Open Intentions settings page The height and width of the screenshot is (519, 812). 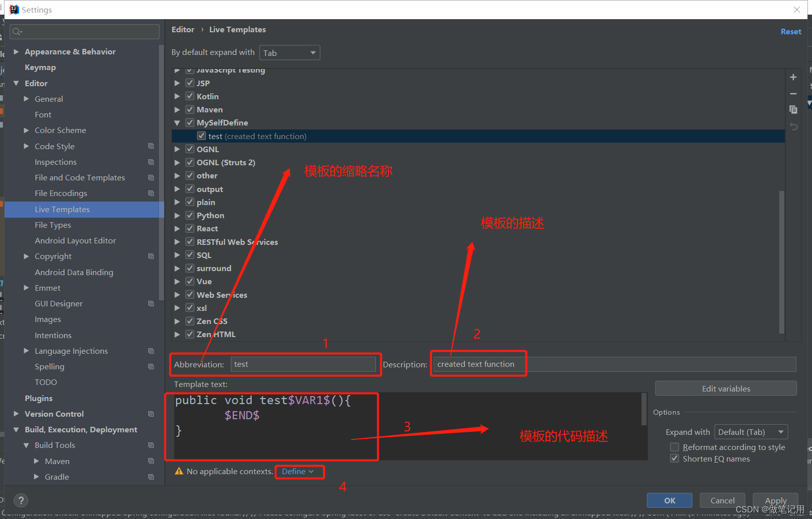[x=53, y=335]
